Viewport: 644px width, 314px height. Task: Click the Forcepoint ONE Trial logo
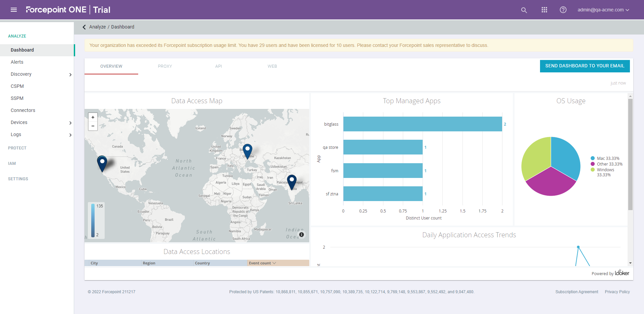pyautogui.click(x=68, y=10)
